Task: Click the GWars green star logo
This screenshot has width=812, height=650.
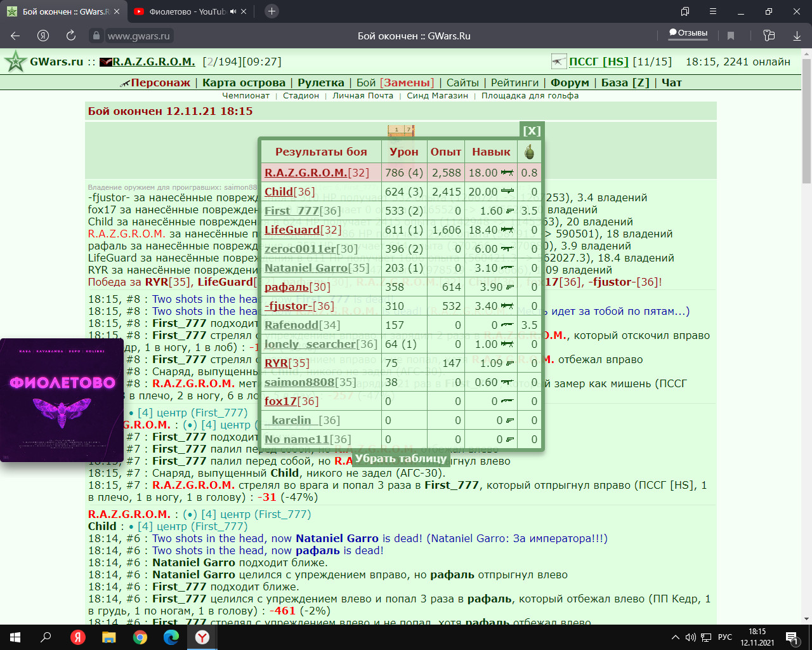Action: pyautogui.click(x=15, y=62)
